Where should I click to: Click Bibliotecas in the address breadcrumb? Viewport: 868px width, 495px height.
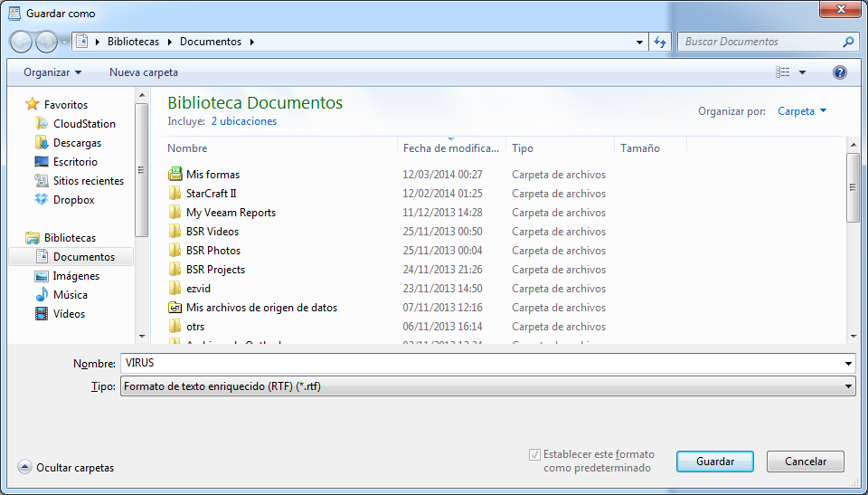pyautogui.click(x=134, y=42)
